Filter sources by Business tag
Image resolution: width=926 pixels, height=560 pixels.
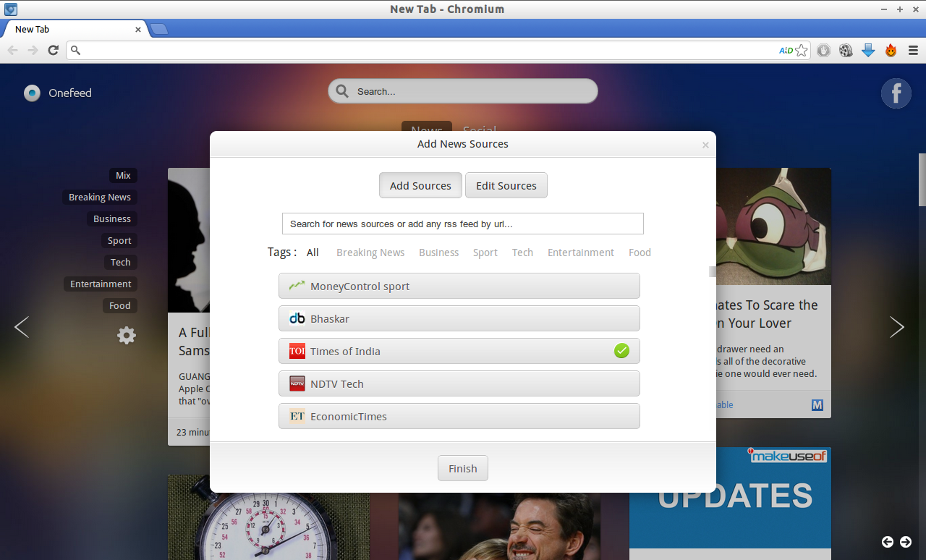(x=439, y=253)
